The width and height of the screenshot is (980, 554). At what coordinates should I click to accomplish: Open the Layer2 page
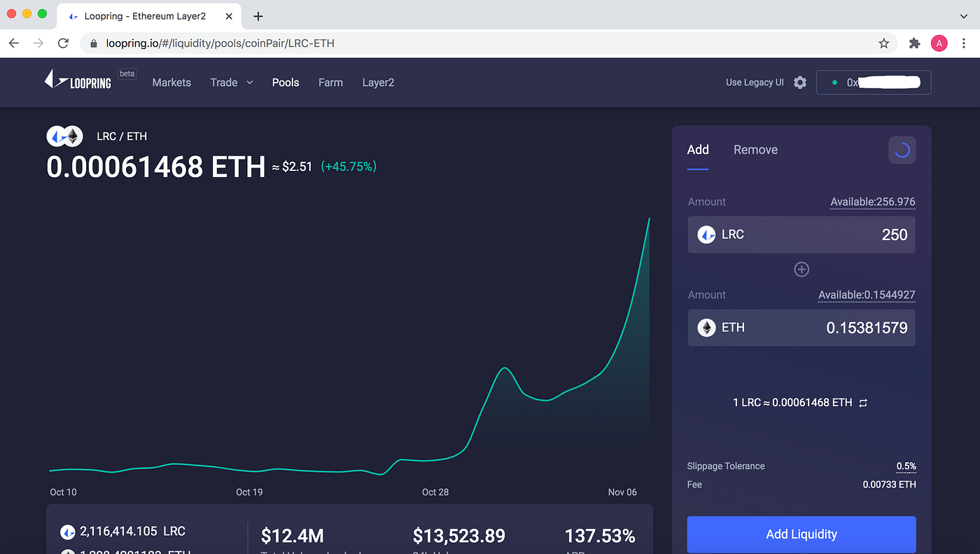[x=378, y=83]
